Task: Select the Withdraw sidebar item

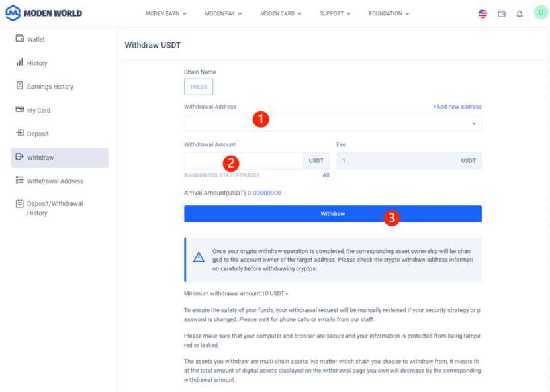Action: click(x=60, y=158)
